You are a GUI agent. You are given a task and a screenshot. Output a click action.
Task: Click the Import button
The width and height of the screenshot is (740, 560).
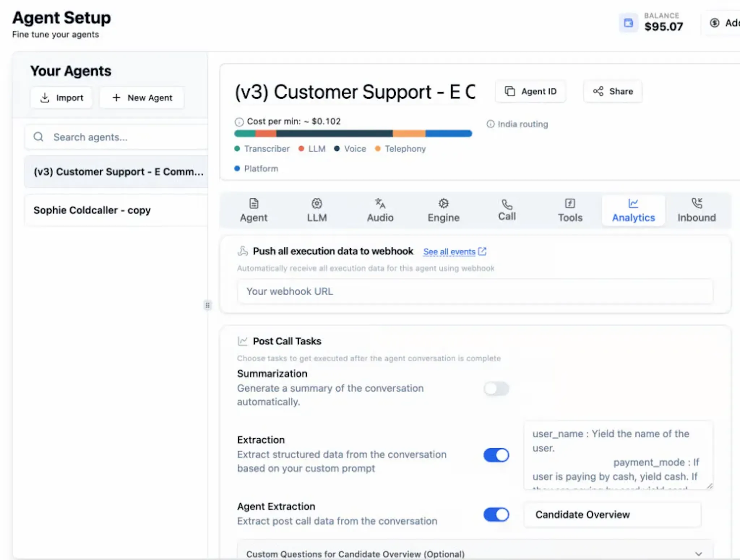(x=61, y=98)
